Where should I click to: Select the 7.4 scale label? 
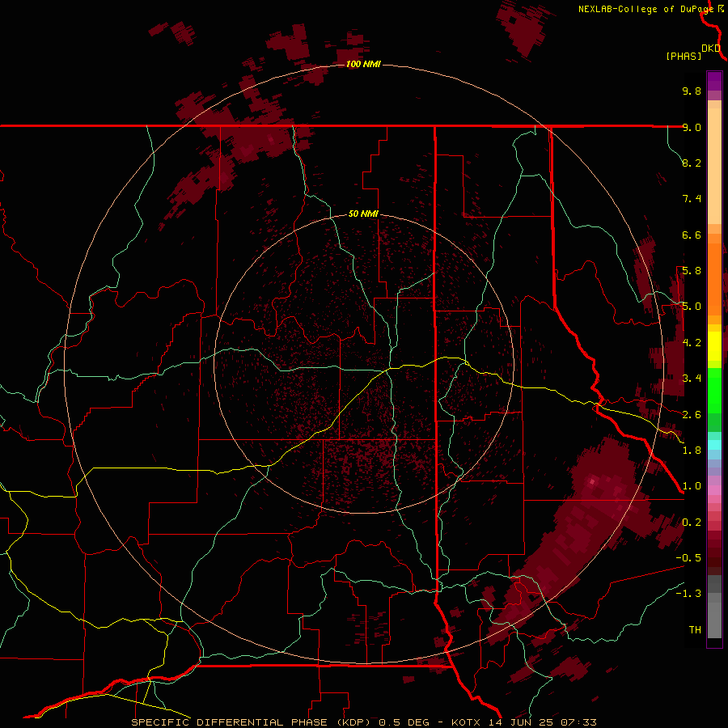pyautogui.click(x=692, y=199)
